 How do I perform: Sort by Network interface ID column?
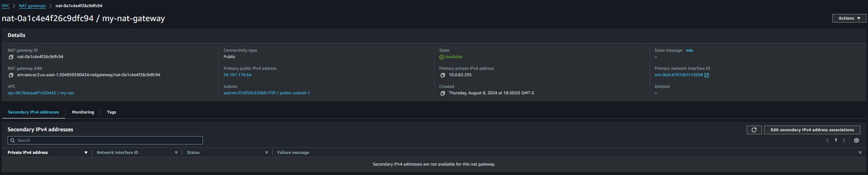(x=176, y=153)
